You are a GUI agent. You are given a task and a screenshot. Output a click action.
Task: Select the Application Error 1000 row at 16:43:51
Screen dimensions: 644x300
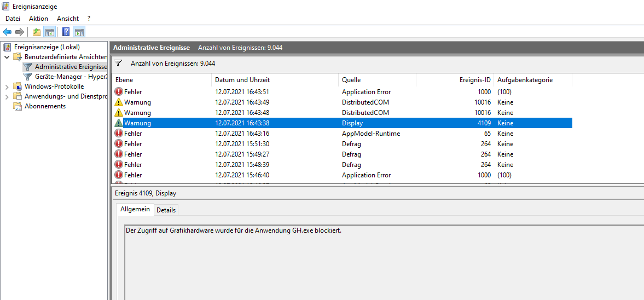pyautogui.click(x=342, y=91)
